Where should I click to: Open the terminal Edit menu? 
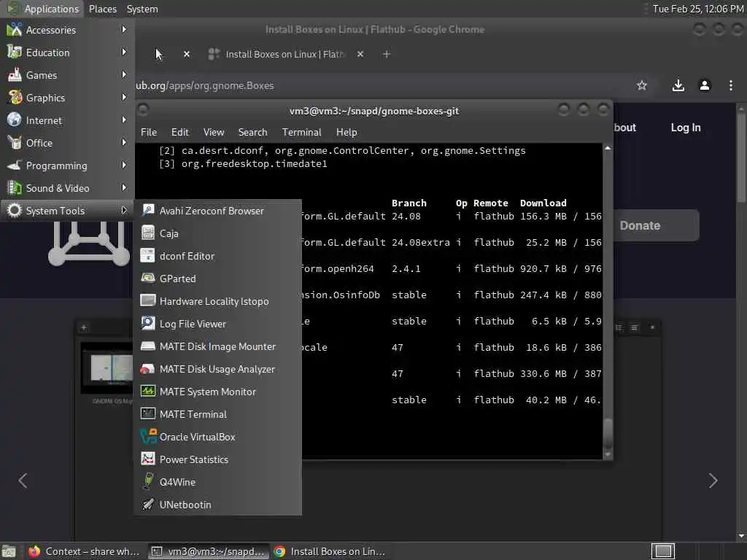179,132
